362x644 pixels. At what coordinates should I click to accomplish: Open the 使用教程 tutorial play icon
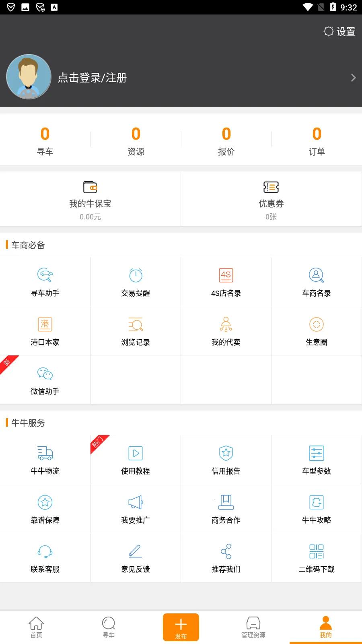click(136, 453)
